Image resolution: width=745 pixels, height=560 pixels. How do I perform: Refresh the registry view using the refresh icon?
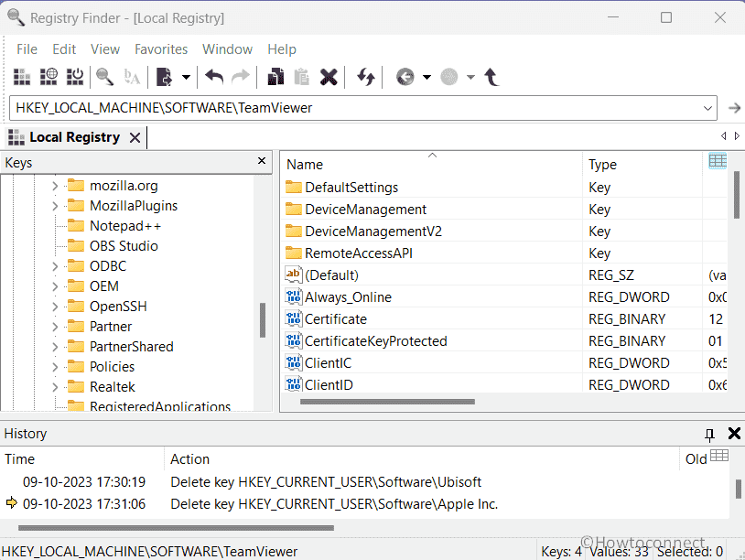[365, 77]
